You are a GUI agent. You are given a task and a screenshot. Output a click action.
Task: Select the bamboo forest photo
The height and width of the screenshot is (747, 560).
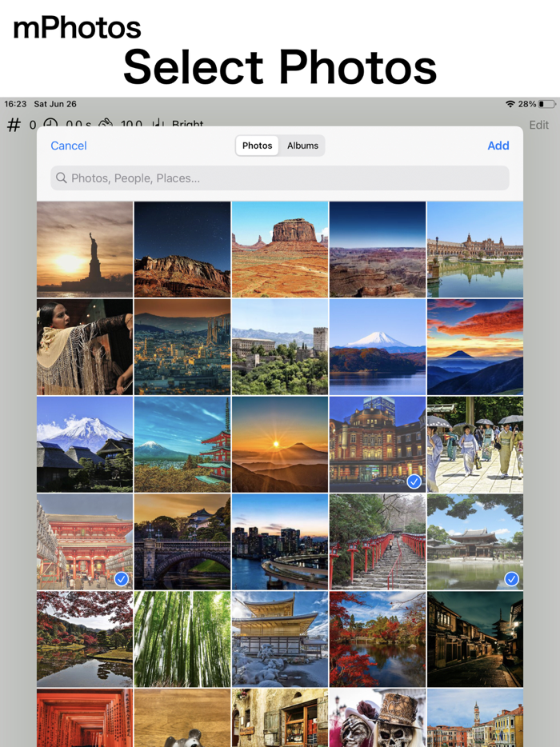[x=182, y=639]
